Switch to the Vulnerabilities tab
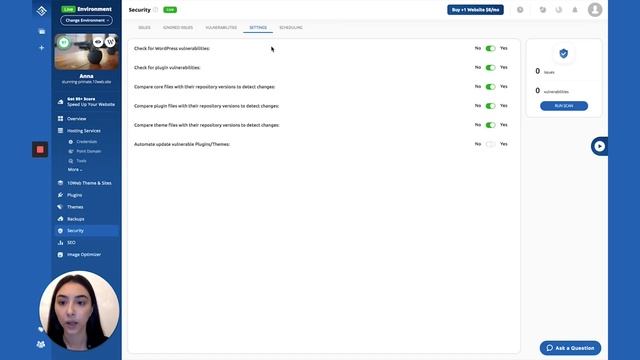 [221, 27]
